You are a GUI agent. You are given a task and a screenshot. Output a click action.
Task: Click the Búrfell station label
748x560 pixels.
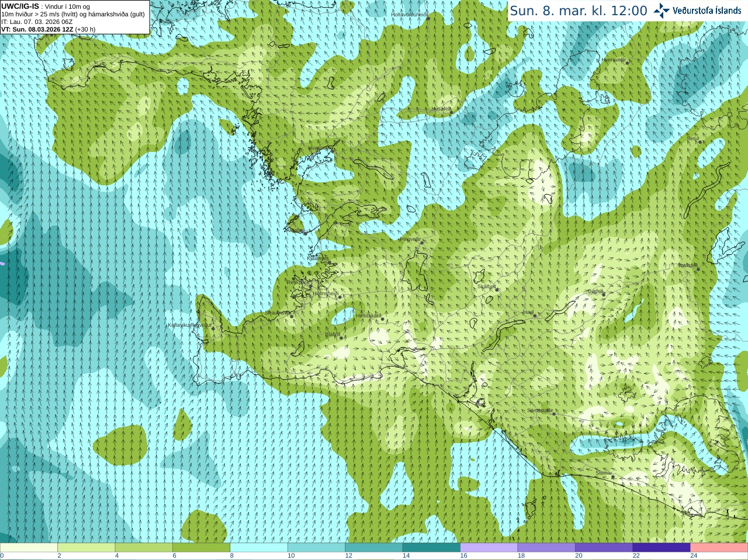(595, 291)
